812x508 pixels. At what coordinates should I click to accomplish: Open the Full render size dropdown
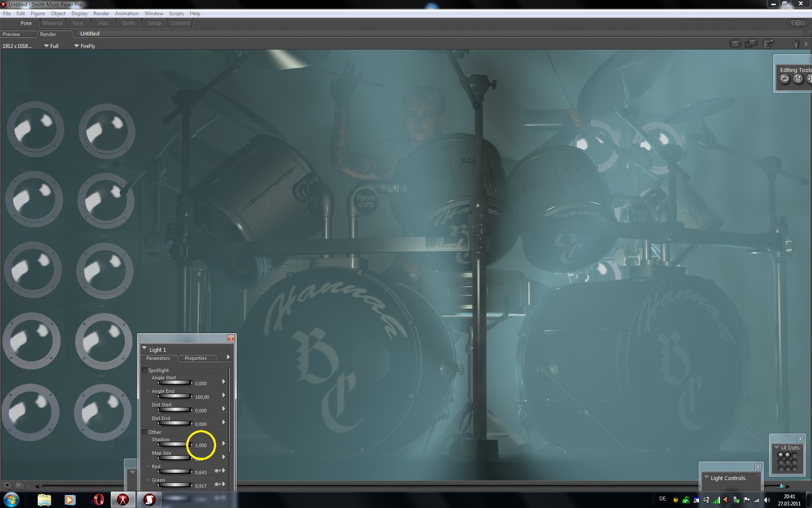coord(51,46)
